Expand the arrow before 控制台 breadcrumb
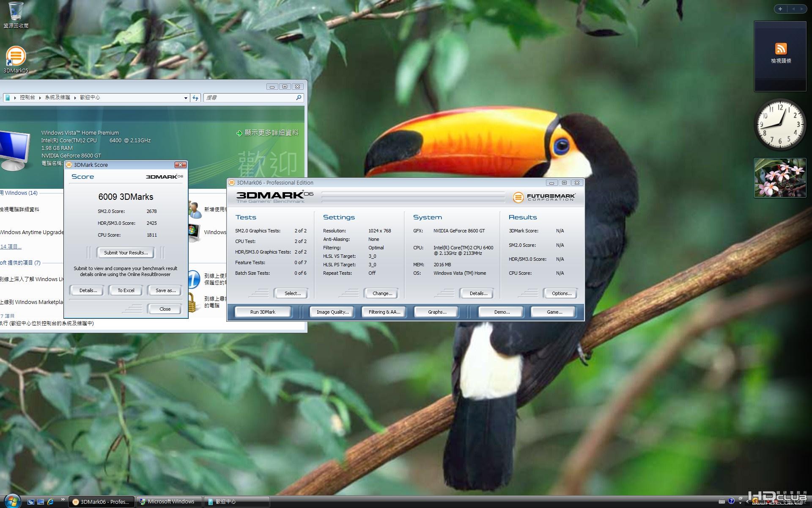The image size is (812, 508). pyautogui.click(x=15, y=98)
